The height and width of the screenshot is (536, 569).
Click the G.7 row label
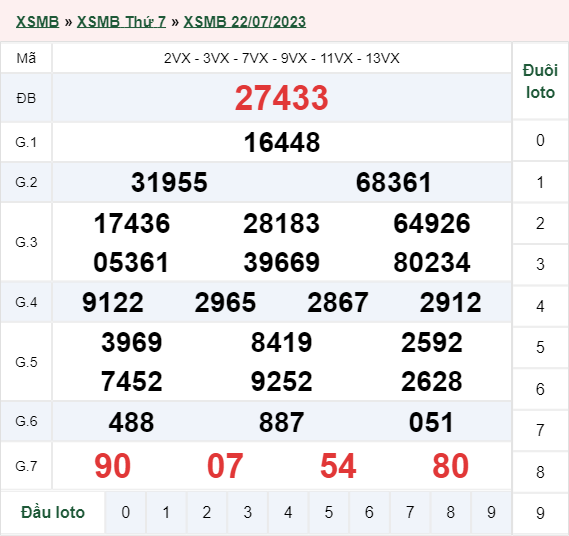[x=26, y=466]
